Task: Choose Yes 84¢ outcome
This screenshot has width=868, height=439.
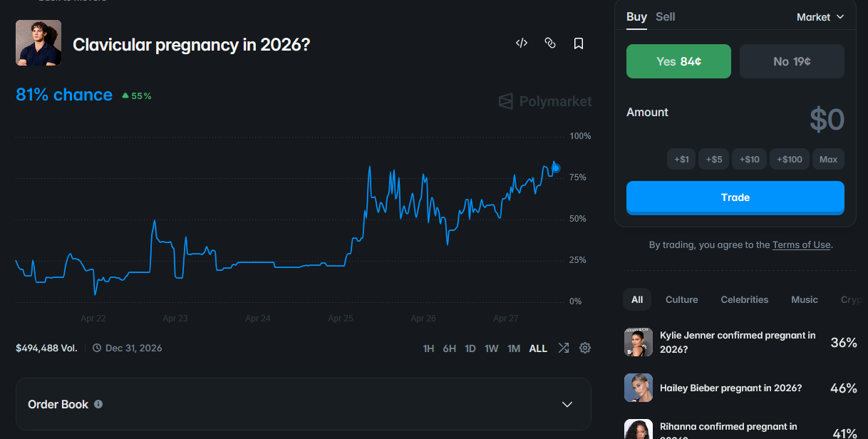Action: point(678,61)
